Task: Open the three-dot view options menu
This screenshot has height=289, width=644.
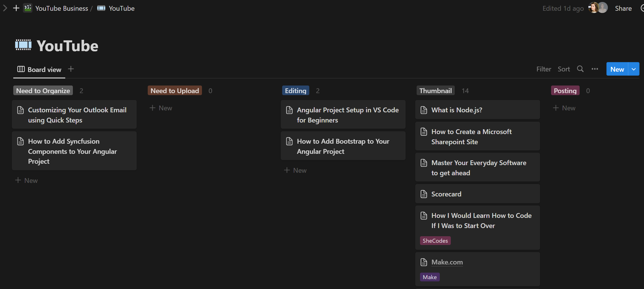Action: point(595,69)
